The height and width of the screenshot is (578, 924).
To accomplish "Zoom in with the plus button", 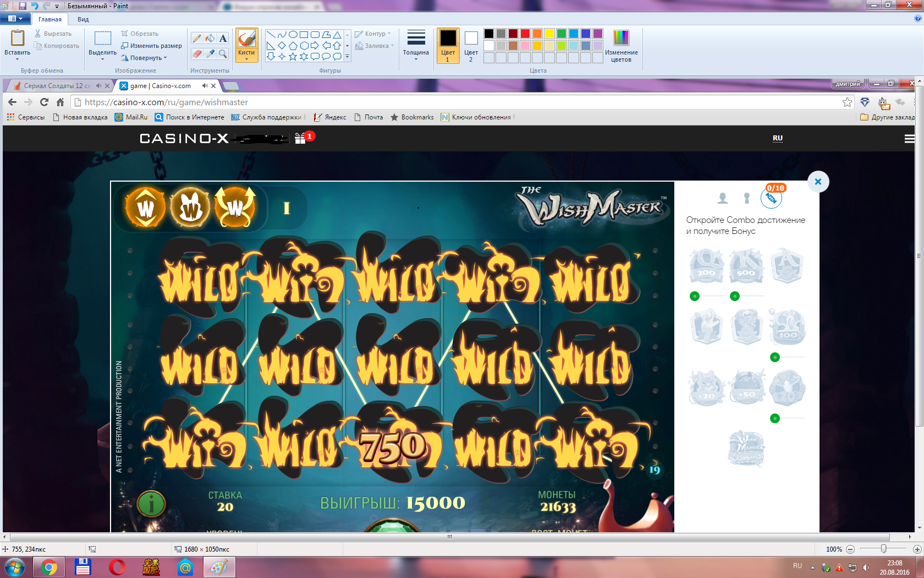I will 917,549.
